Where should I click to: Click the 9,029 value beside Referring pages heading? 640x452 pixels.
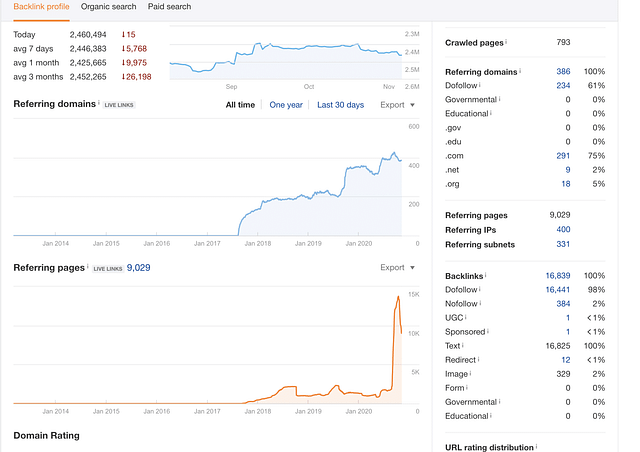[138, 268]
